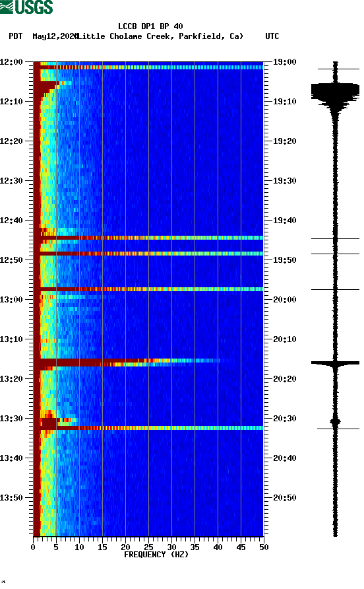The width and height of the screenshot is (364, 589).
Task: Click the 12:00 PDT time label
Action: click(x=11, y=61)
